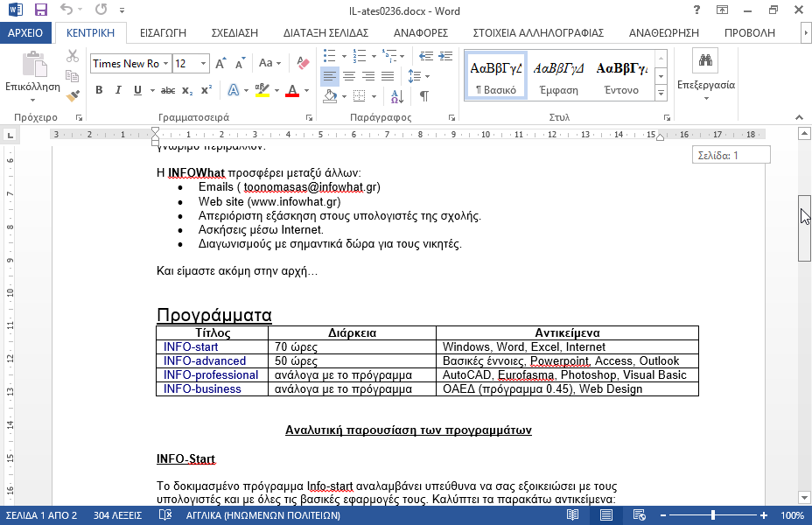812x525 pixels.
Task: Open the font color dropdown arrow
Action: coord(306,91)
